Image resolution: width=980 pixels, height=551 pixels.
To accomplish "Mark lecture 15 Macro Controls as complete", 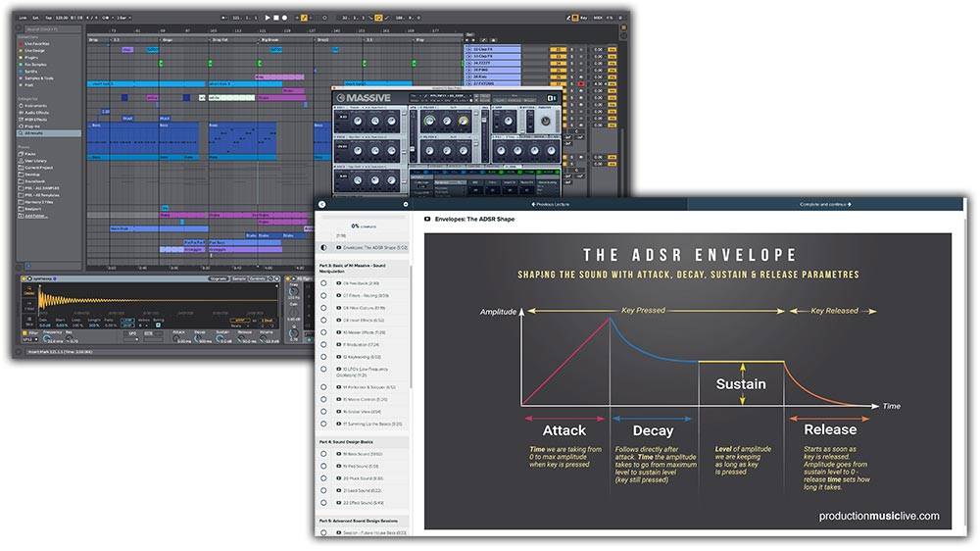I will pyautogui.click(x=323, y=399).
